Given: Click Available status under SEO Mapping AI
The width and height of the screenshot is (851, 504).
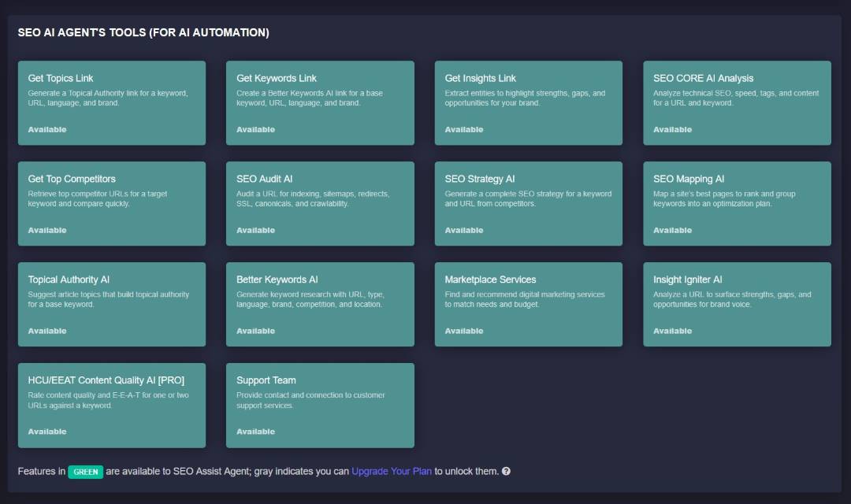Looking at the screenshot, I should pyautogui.click(x=672, y=230).
